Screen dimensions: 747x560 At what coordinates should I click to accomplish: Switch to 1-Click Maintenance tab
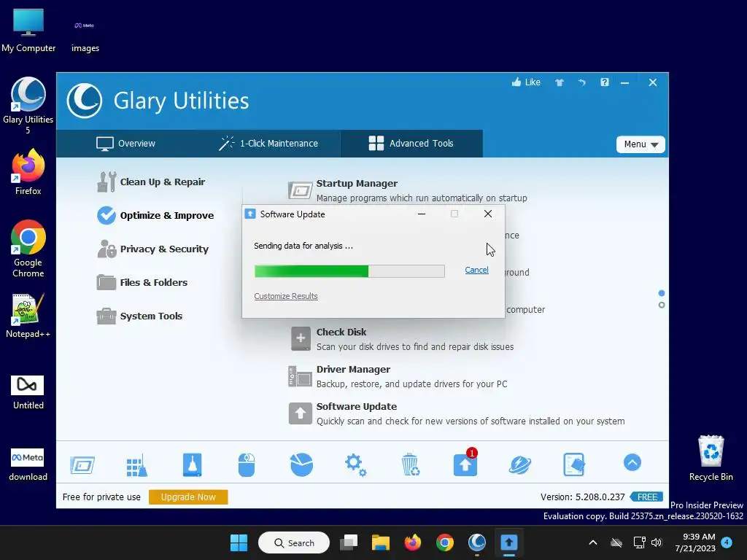pos(268,144)
